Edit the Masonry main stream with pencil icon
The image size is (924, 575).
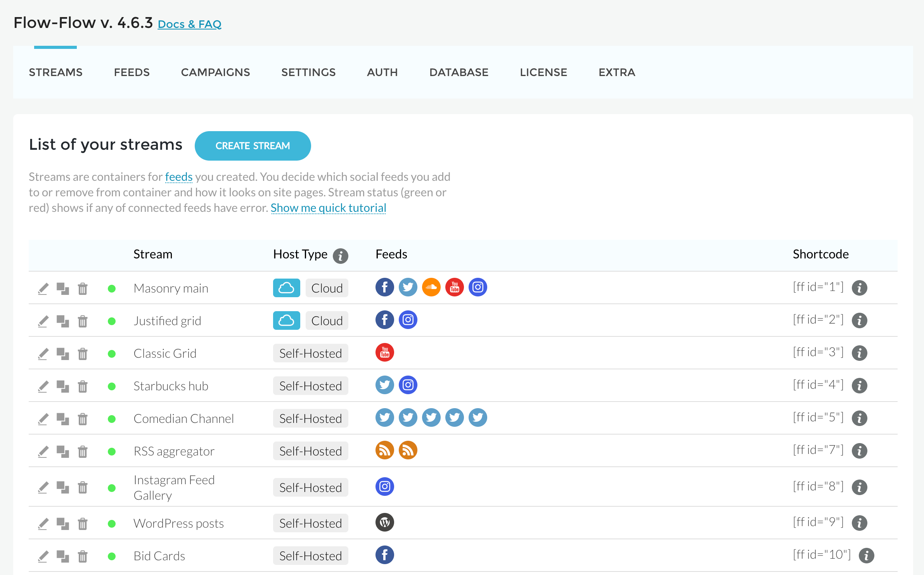pyautogui.click(x=43, y=289)
